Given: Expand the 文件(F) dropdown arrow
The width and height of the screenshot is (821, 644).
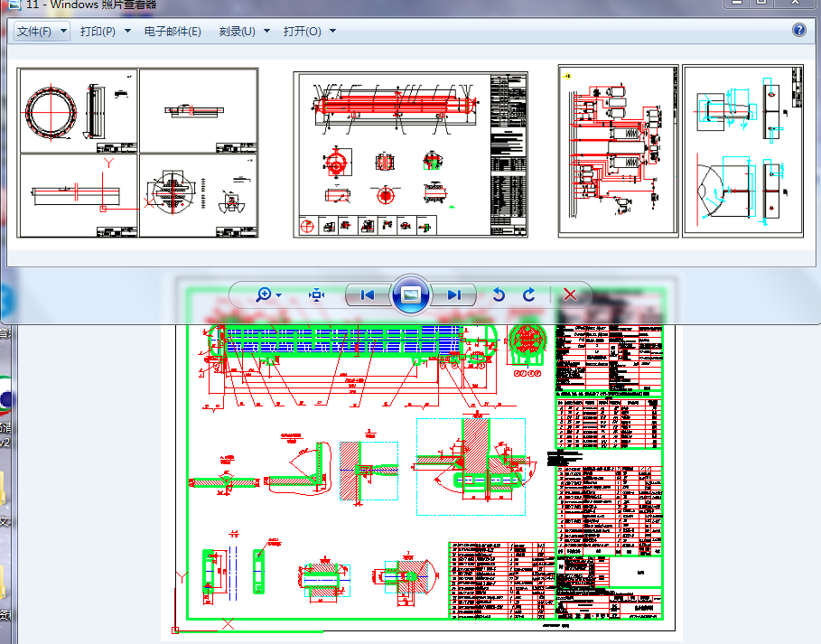Looking at the screenshot, I should point(63,31).
